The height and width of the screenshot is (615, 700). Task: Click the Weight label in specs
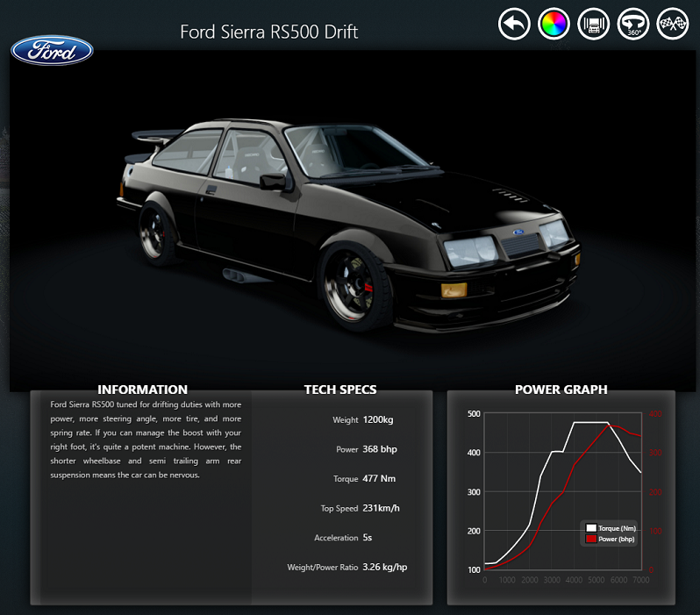click(345, 420)
